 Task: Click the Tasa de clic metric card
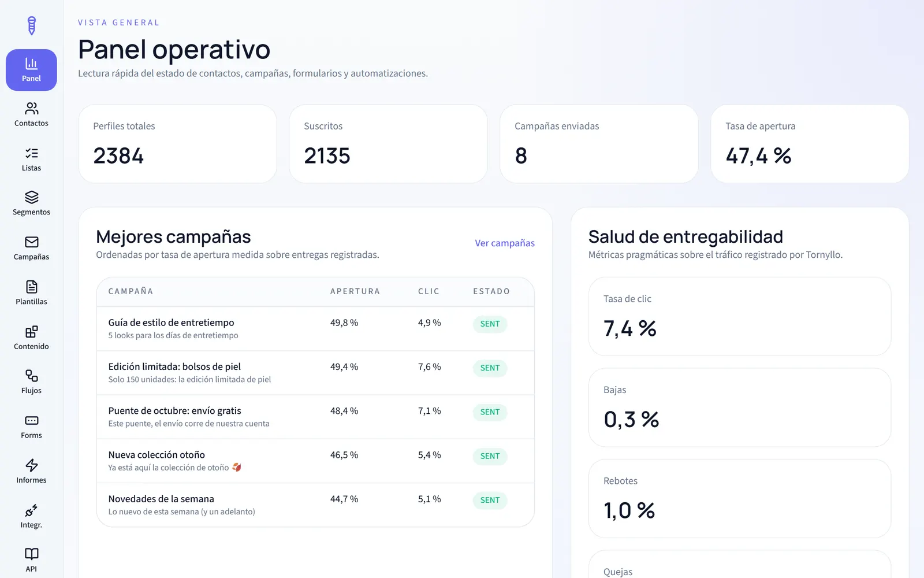pyautogui.click(x=740, y=317)
